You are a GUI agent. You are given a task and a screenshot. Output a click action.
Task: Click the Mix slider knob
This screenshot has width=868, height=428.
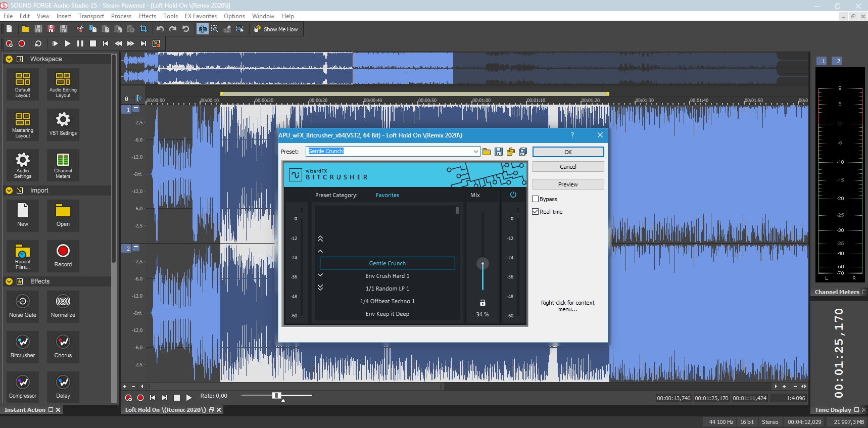(483, 264)
